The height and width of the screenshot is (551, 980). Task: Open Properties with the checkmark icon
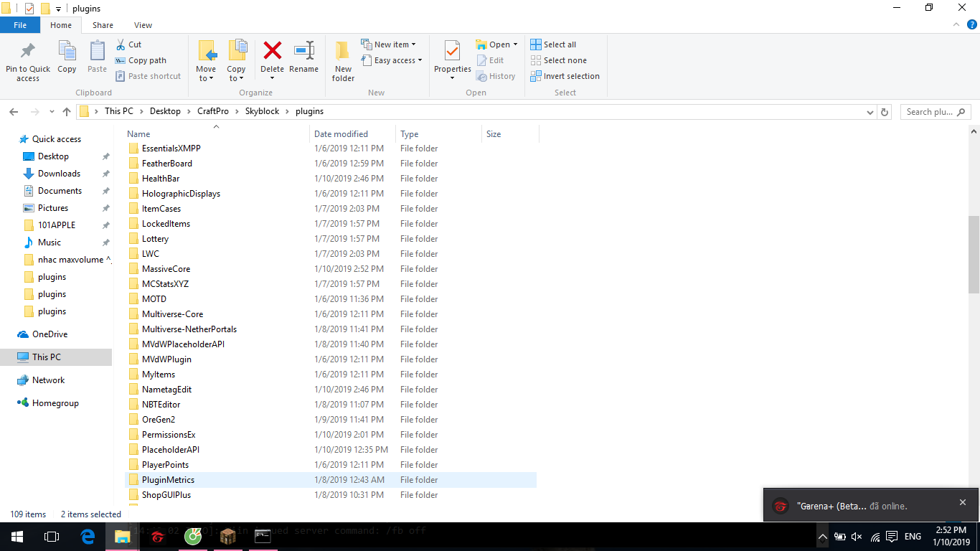coord(452,52)
